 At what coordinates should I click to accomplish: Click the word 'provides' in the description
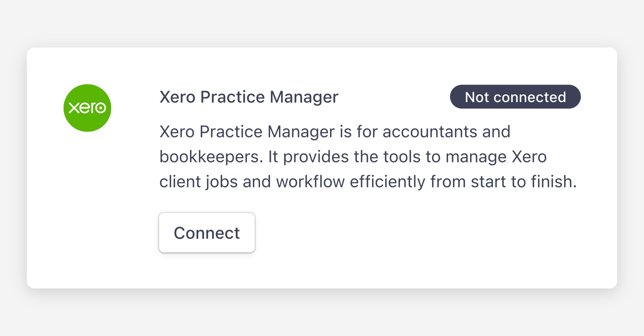[x=316, y=157]
